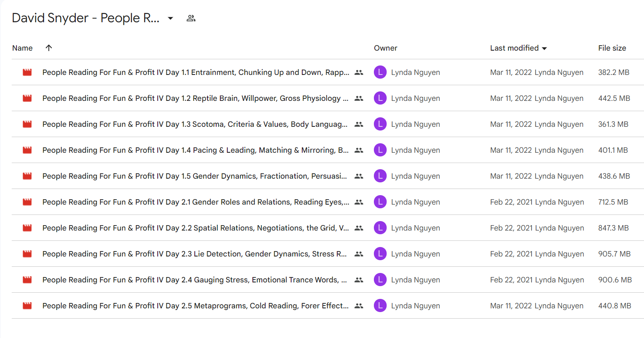Viewport: 644px width, 338px height.
Task: Click modified date on Day 1.2 row
Action: [x=511, y=98]
